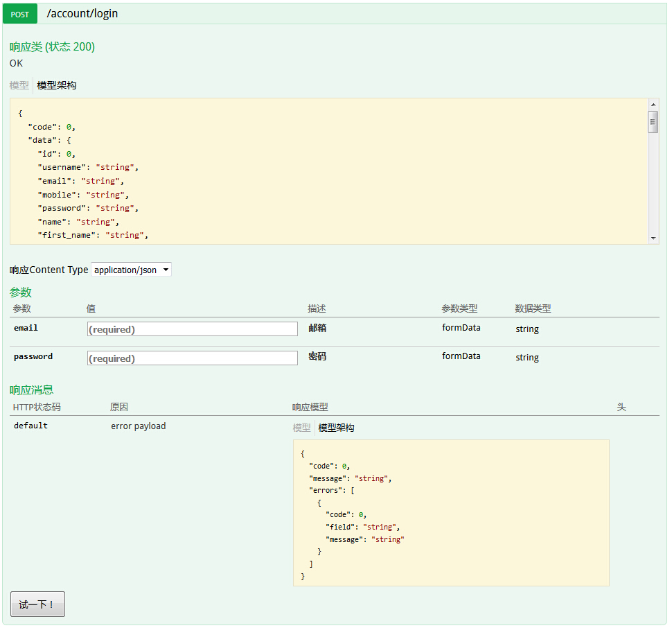The width and height of the screenshot is (672, 637).
Task: Switch to the 模型 tab under 响应类
Action: click(x=19, y=85)
